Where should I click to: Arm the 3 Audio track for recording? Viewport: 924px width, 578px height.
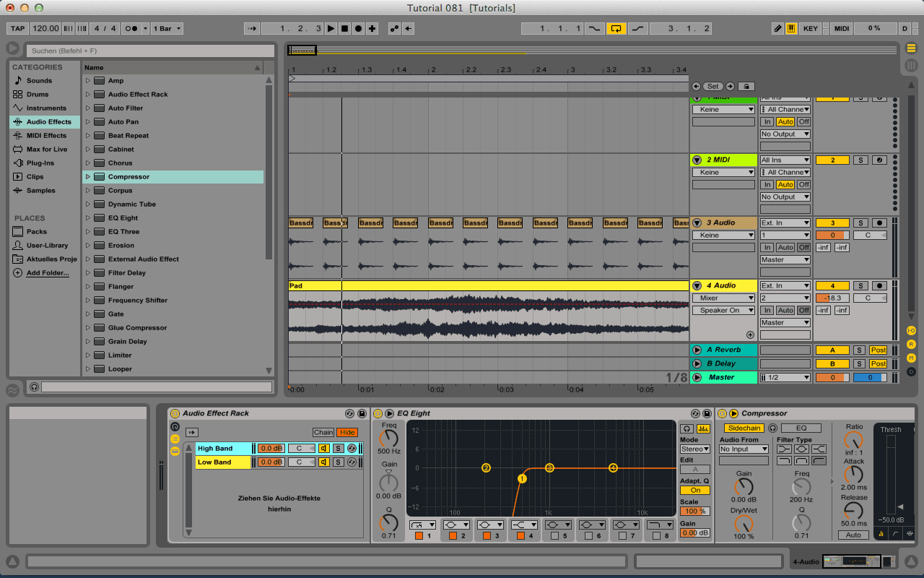pyautogui.click(x=879, y=223)
